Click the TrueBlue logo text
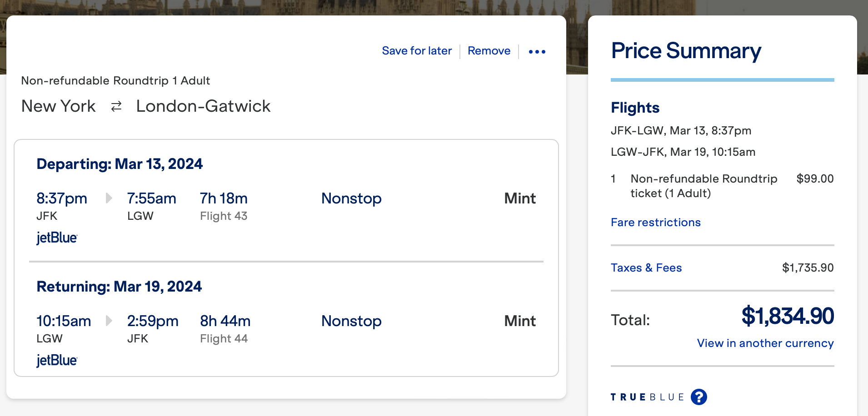The image size is (868, 416). pos(647,397)
